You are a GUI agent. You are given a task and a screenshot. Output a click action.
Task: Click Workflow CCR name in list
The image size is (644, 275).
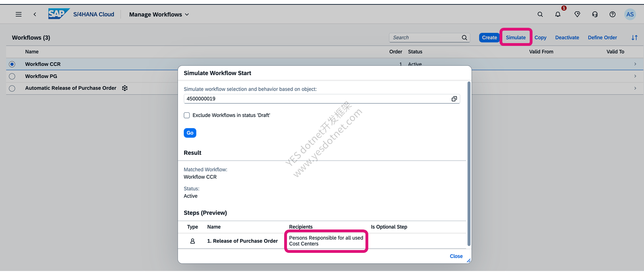pyautogui.click(x=43, y=64)
